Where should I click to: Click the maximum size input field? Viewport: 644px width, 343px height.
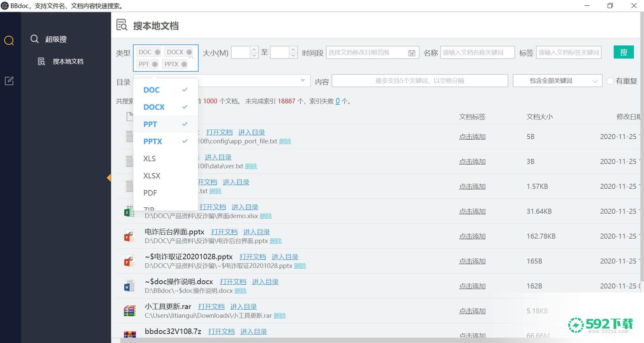280,53
